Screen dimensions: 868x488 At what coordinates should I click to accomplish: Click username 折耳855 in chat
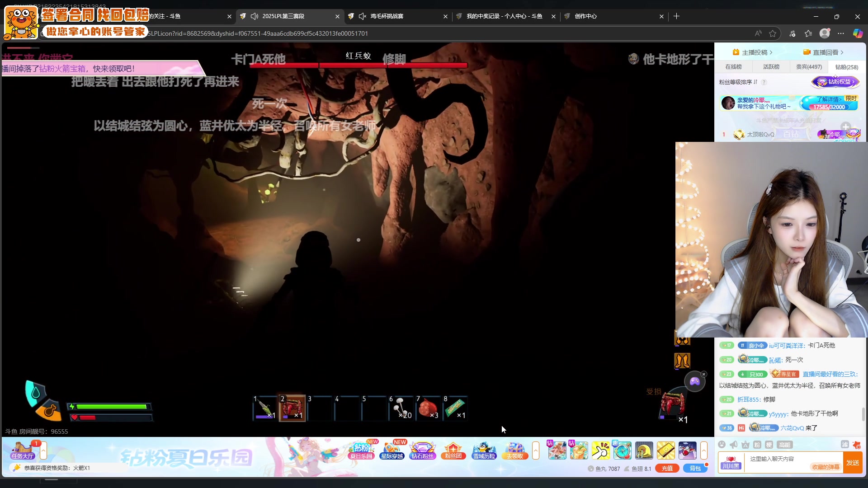(748, 399)
